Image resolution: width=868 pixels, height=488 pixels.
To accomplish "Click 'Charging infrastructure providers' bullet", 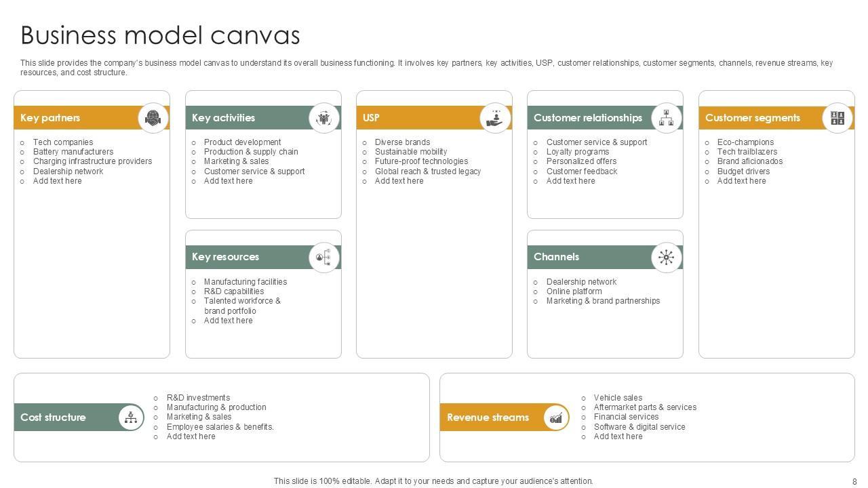I will pos(92,161).
